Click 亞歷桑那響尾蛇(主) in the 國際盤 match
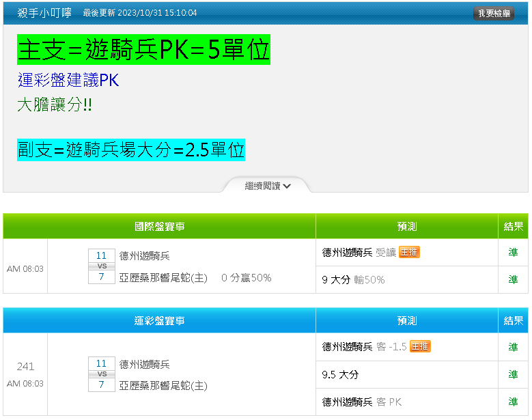This screenshot has width=532, height=420. click(x=163, y=278)
